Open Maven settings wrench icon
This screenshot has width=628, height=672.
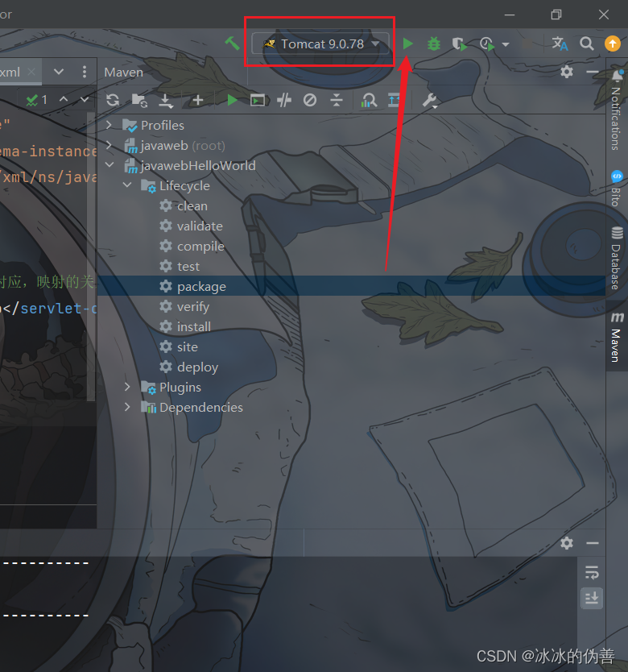[429, 101]
